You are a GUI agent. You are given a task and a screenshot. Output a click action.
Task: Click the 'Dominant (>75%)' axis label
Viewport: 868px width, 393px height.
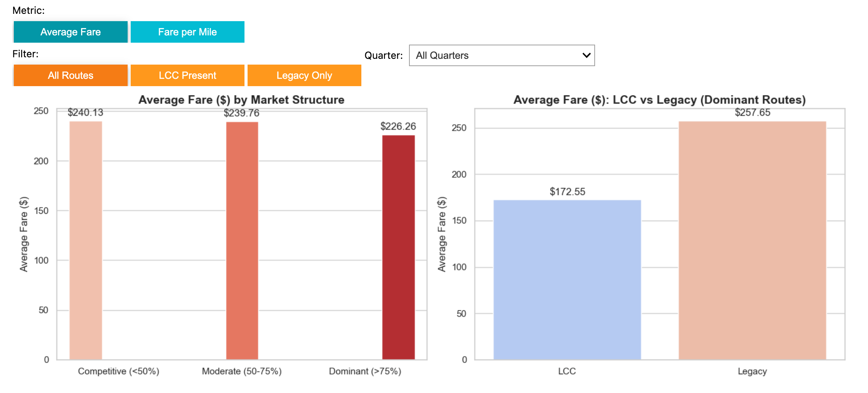365,371
